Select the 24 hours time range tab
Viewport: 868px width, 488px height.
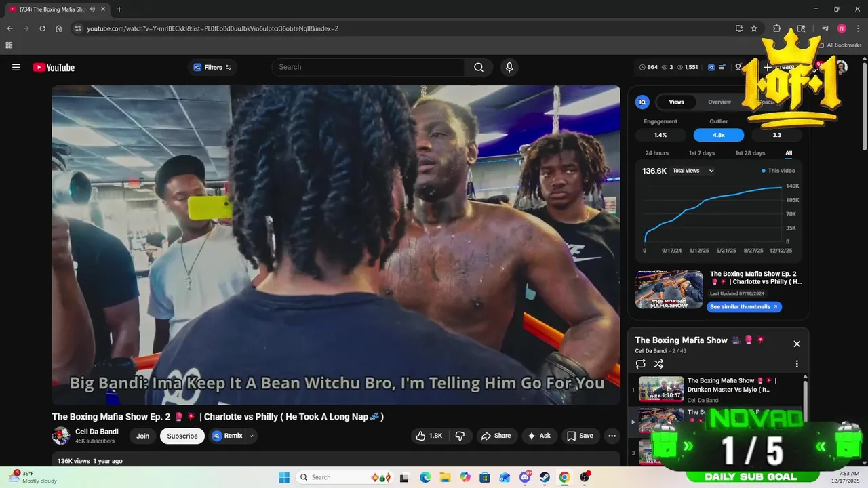click(x=656, y=153)
